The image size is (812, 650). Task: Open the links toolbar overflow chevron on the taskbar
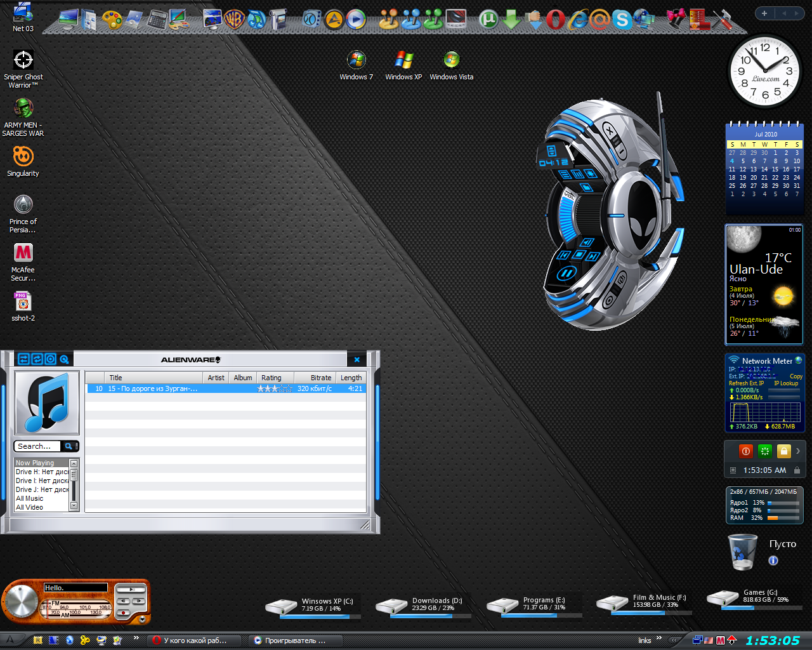tap(660, 640)
